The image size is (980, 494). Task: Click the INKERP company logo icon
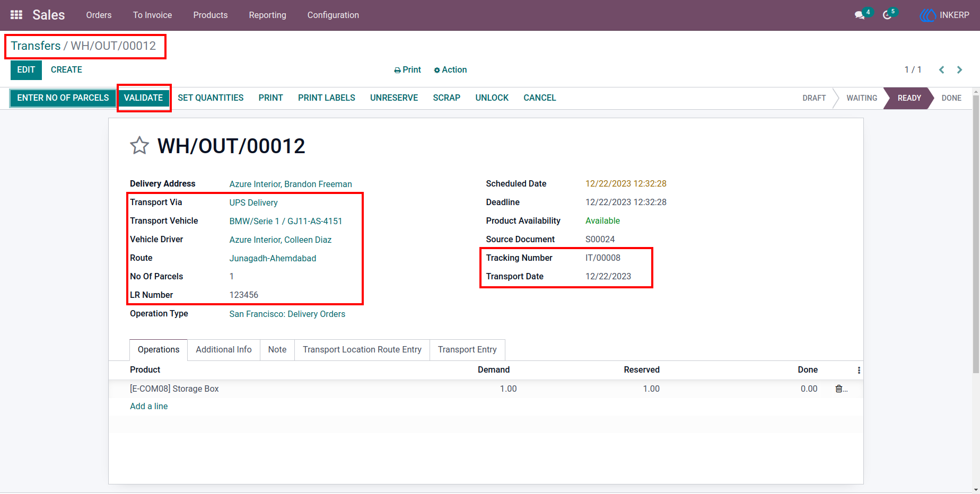[x=927, y=15]
